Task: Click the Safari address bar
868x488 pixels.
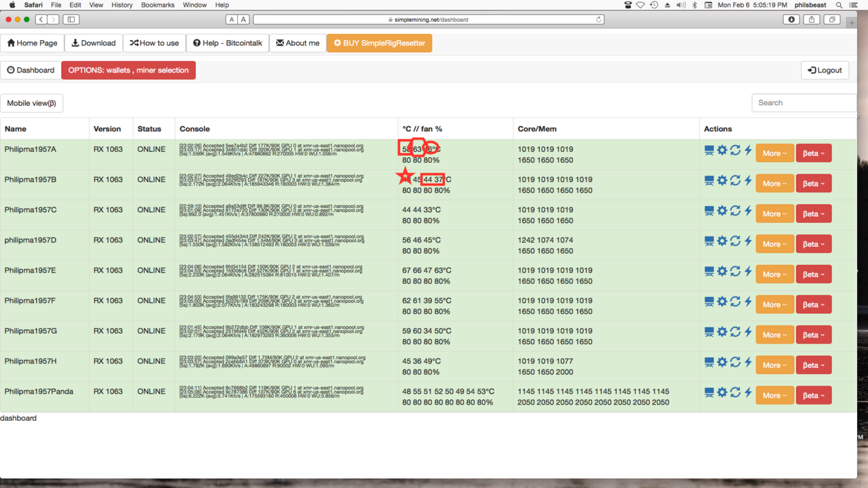Action: [429, 20]
